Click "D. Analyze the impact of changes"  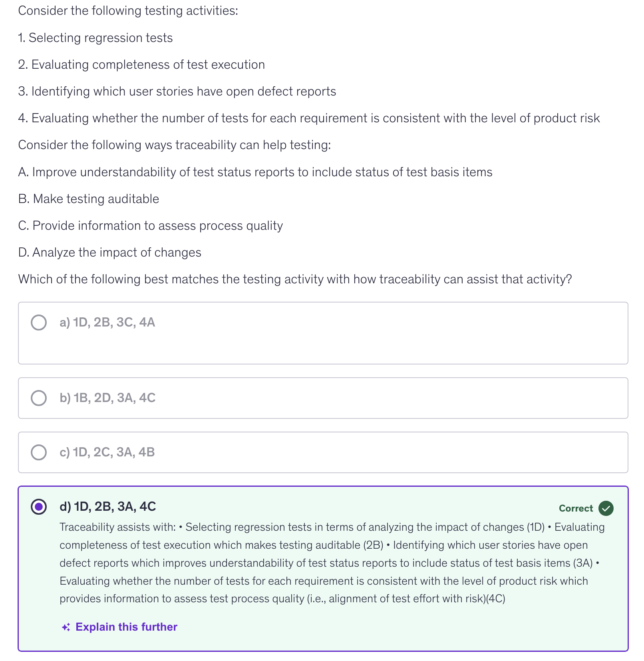coord(110,253)
